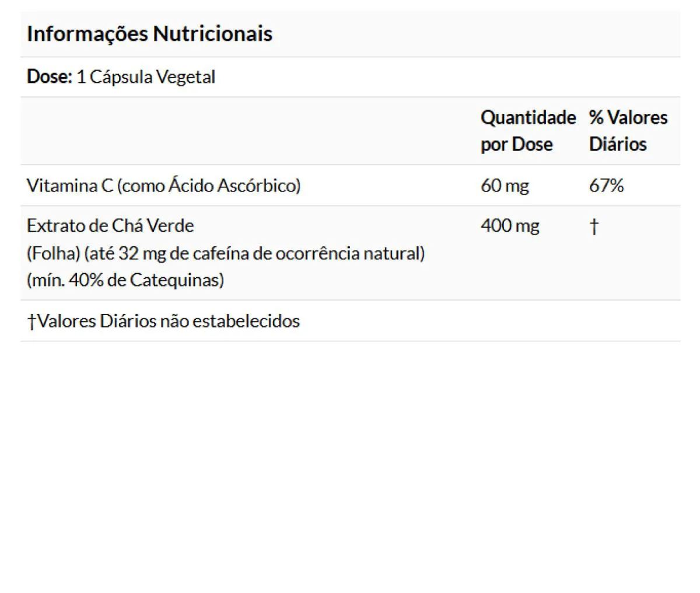Click the Informações Nutricionais heading
Image resolution: width=700 pixels, height=593 pixels.
point(149,34)
